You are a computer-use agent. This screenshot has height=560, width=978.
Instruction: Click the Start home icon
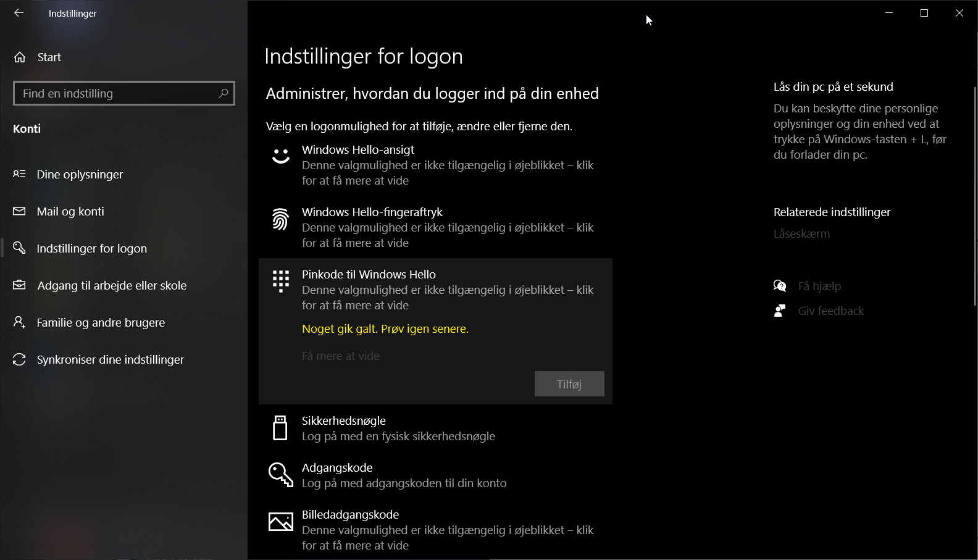click(20, 57)
